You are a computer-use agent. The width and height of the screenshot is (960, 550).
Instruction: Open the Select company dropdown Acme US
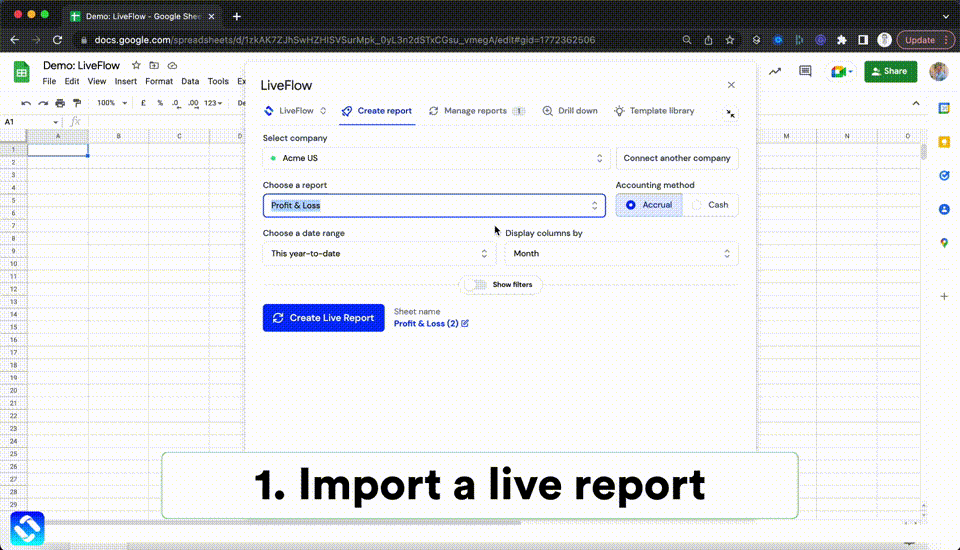(x=436, y=158)
